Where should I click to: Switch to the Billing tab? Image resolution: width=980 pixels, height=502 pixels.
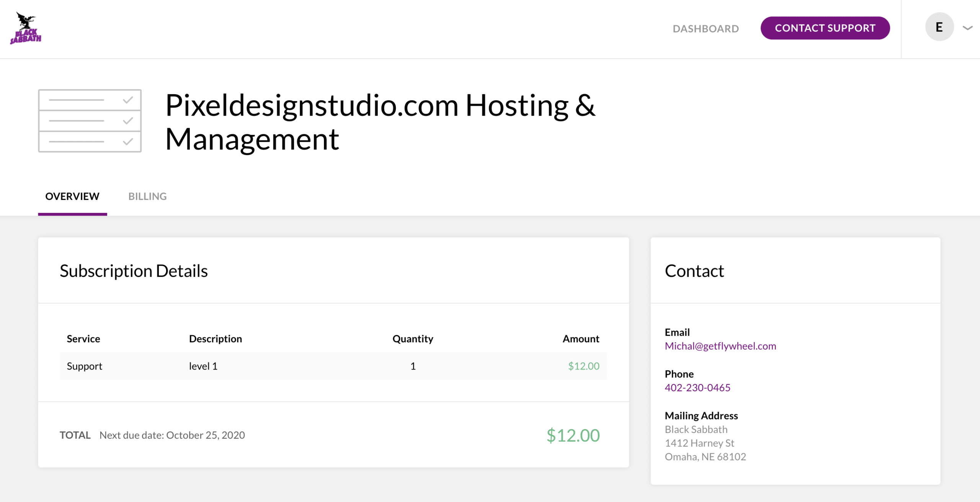(x=147, y=196)
